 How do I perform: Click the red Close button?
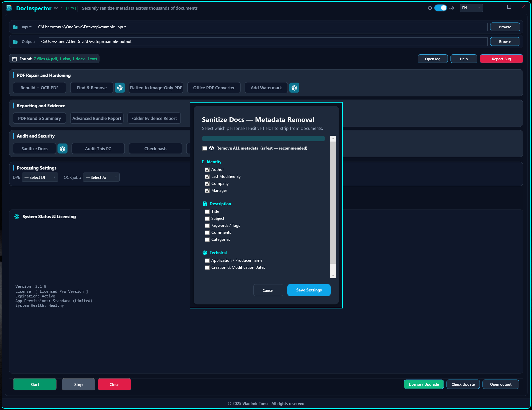114,384
